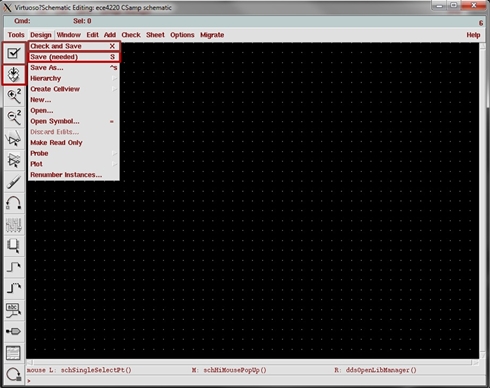This screenshot has height=388, width=490.
Task: Click the Undo arc icon
Action: coord(14,203)
